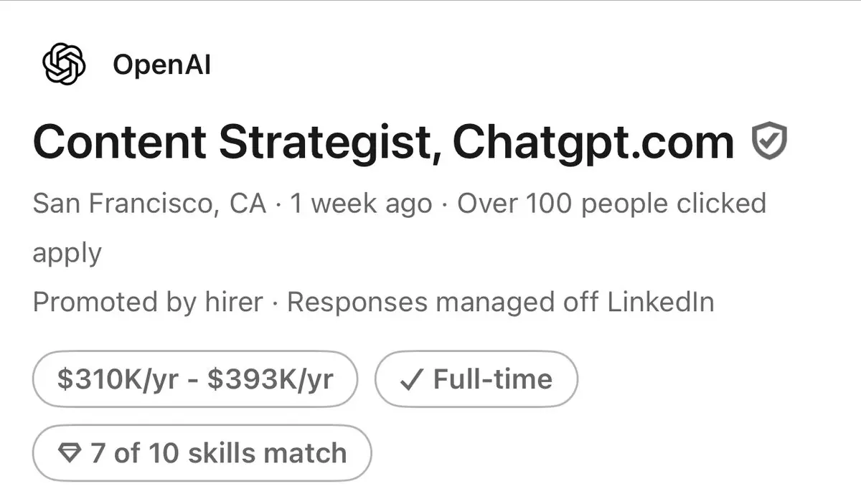861x504 pixels.
Task: Click the Promoted by hirer label
Action: tap(148, 302)
